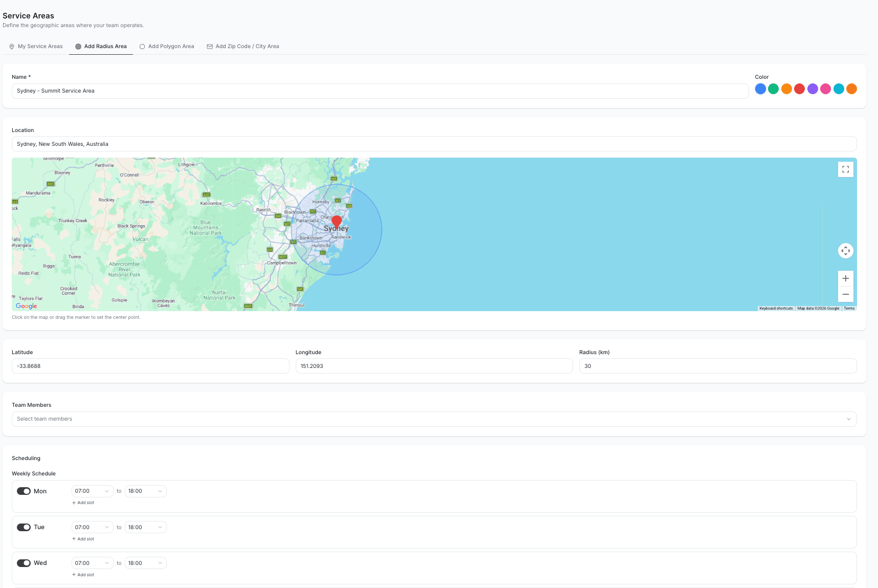
Task: Click the target icon on Add Radius Area
Action: (78, 46)
